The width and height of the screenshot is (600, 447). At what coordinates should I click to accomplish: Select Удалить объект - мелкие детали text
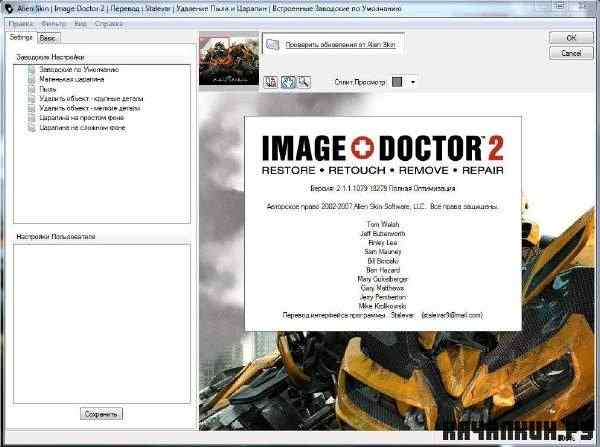(x=90, y=108)
